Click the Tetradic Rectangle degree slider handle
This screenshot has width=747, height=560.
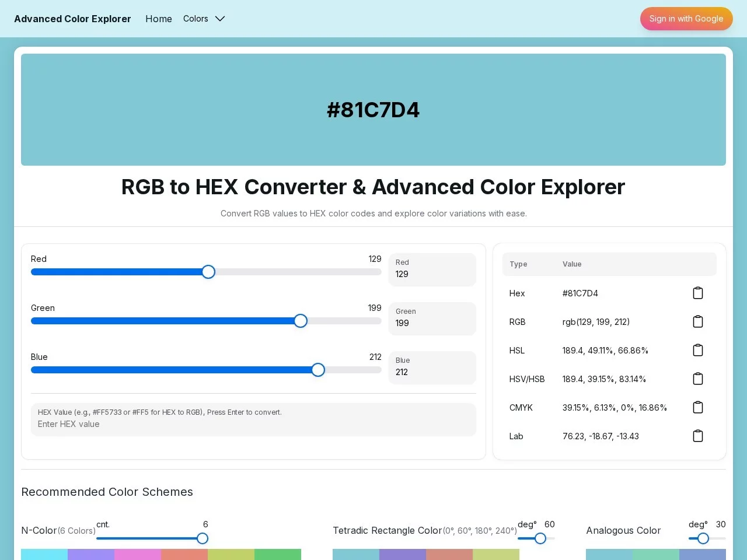coord(540,538)
